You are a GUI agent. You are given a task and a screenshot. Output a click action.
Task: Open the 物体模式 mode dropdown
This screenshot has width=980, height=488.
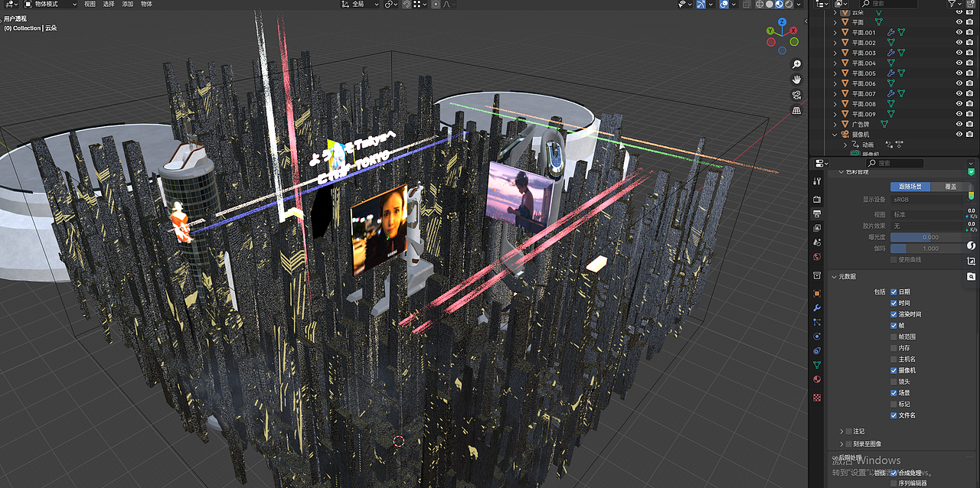(x=51, y=4)
